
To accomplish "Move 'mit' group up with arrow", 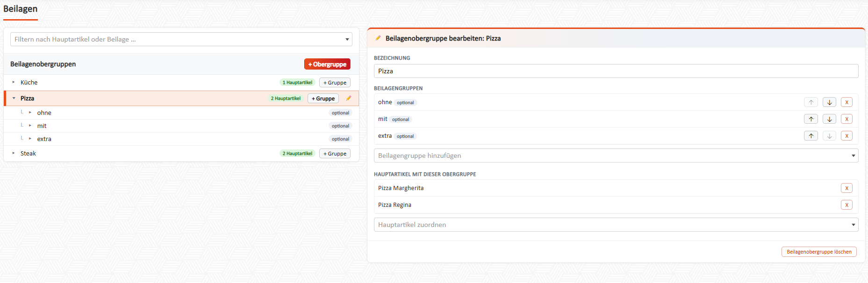I will tap(811, 119).
